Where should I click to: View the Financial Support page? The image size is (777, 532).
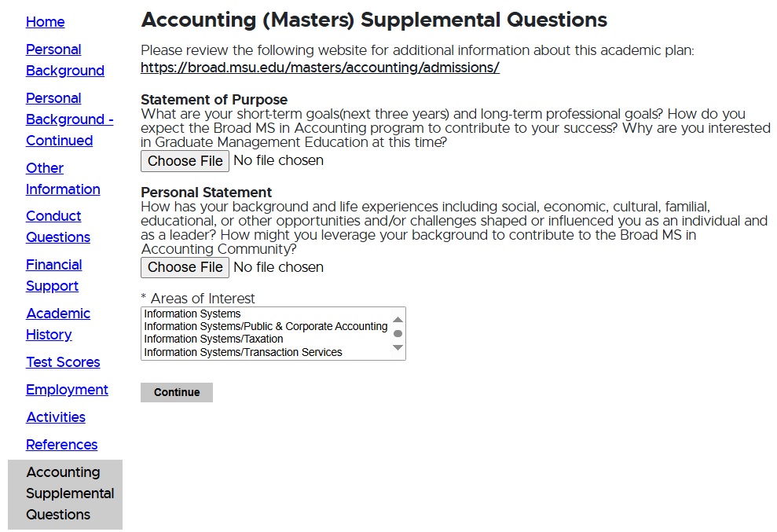[53, 275]
